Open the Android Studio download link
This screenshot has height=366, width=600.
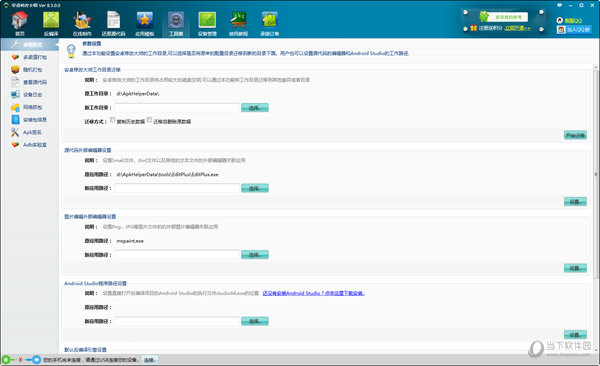coord(314,293)
